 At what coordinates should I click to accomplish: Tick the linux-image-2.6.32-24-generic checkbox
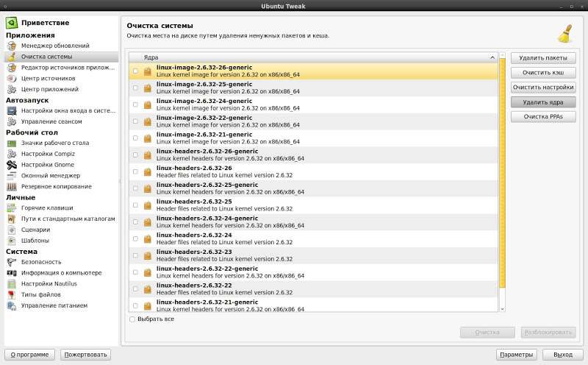(135, 104)
